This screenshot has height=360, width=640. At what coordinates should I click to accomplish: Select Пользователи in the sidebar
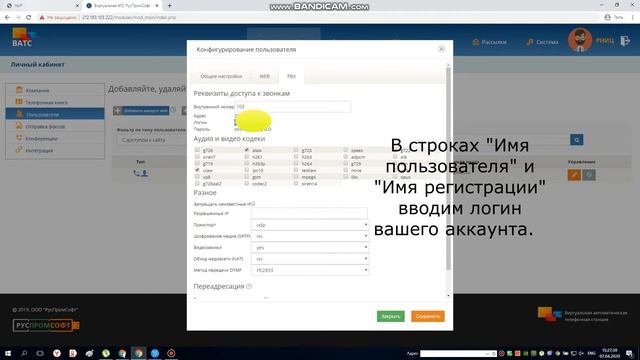pos(55,114)
